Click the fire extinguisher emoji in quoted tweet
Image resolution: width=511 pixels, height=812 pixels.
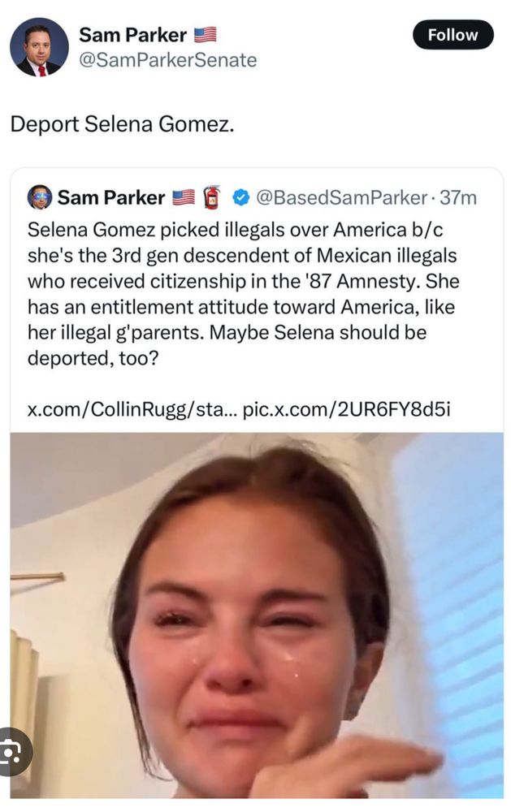click(213, 195)
